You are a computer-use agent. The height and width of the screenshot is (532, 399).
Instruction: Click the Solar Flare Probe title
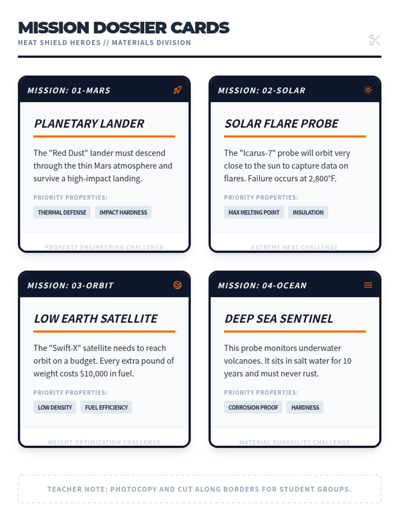point(281,124)
